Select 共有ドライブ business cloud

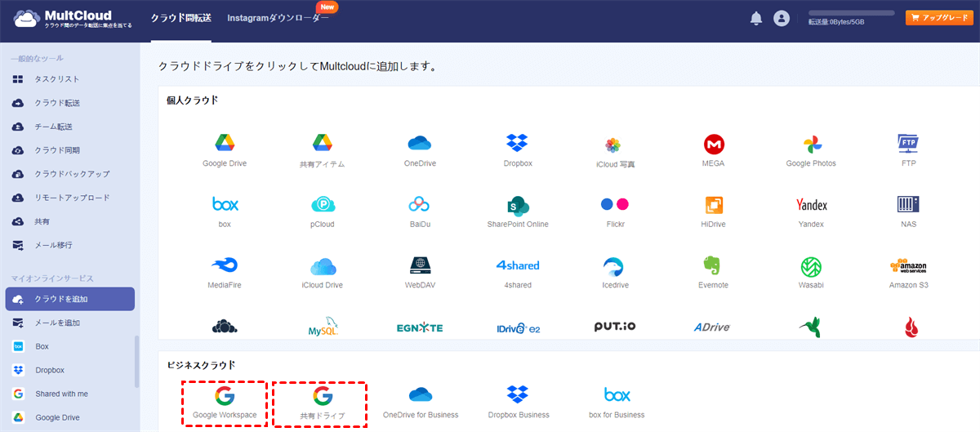pos(322,403)
